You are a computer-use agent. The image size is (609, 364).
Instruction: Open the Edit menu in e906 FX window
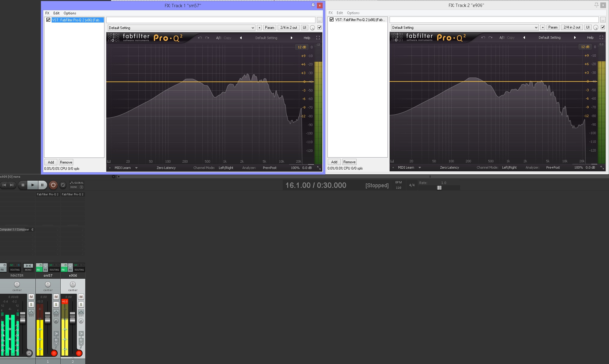(x=339, y=13)
